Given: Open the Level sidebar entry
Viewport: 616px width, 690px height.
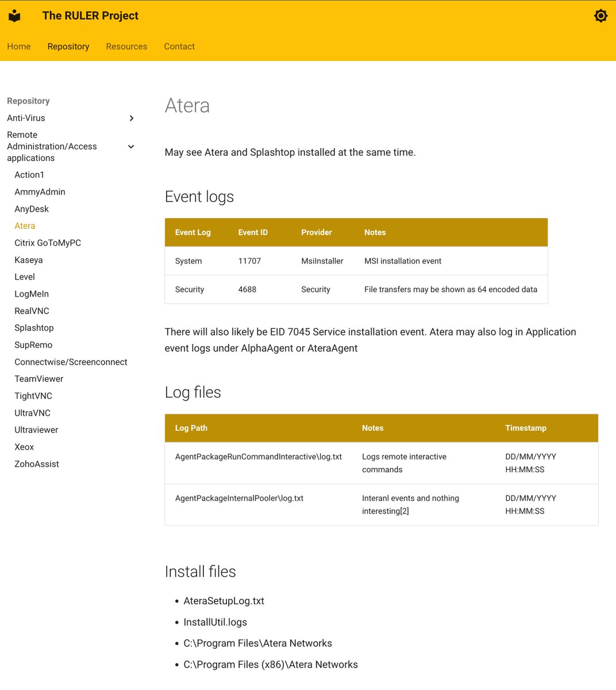Looking at the screenshot, I should tap(25, 277).
